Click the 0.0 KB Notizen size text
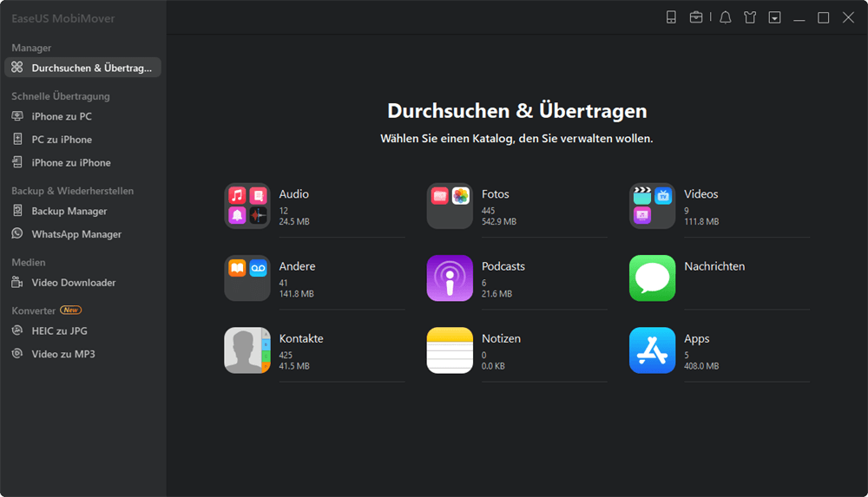Image resolution: width=868 pixels, height=497 pixels. tap(493, 366)
